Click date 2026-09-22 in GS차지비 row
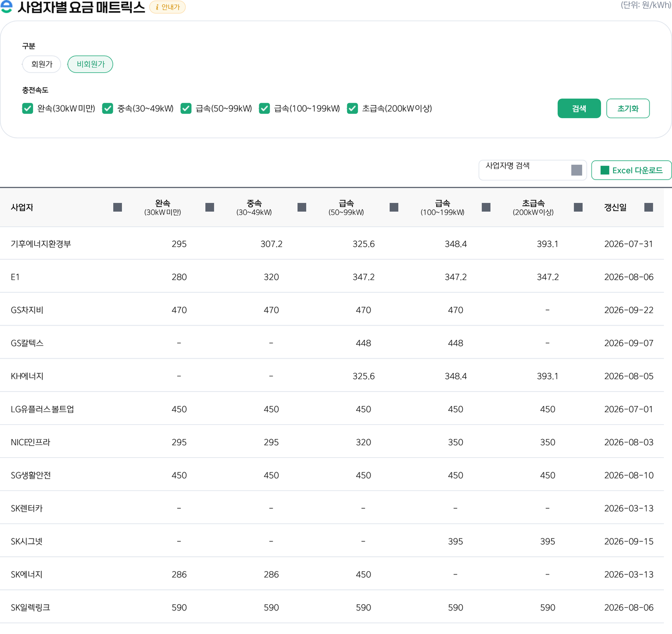672x634 pixels. (629, 310)
